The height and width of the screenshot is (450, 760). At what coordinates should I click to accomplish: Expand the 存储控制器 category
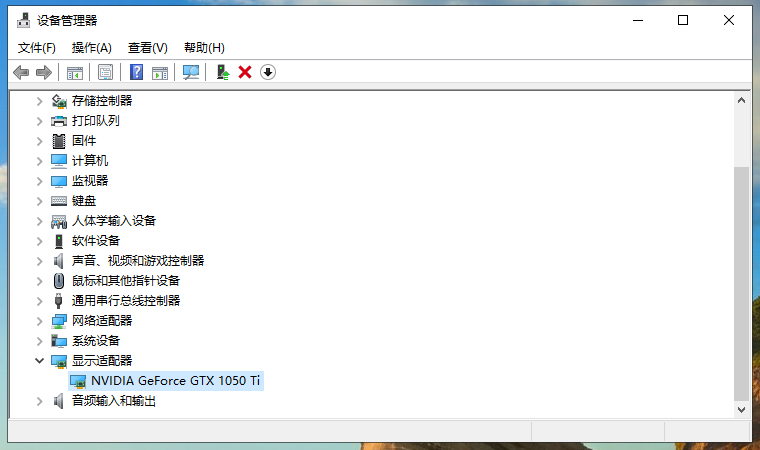pos(40,101)
